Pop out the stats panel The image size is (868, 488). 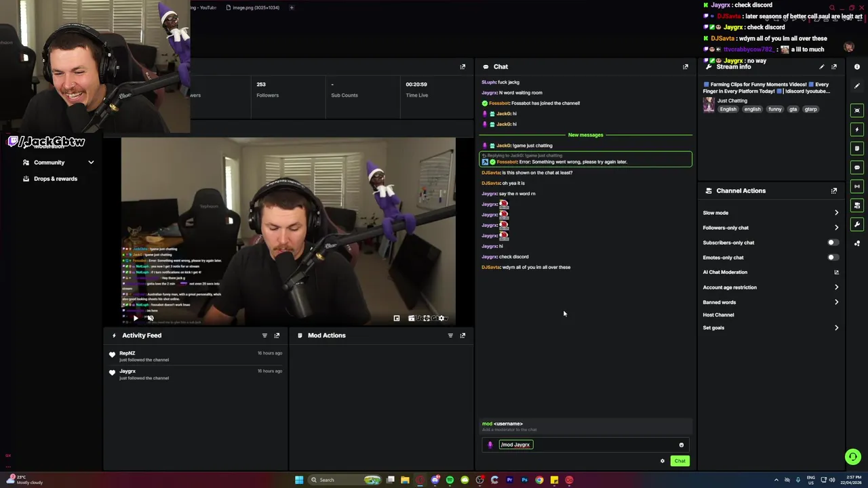462,66
